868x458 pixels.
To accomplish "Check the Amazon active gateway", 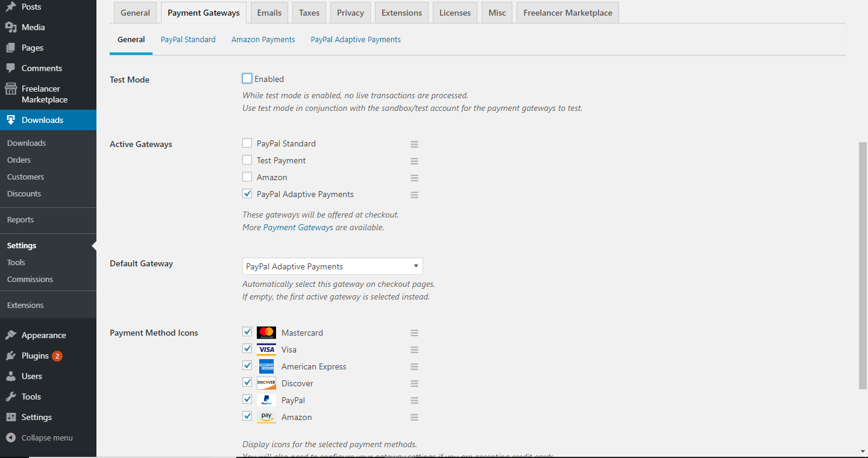I will pyautogui.click(x=247, y=177).
